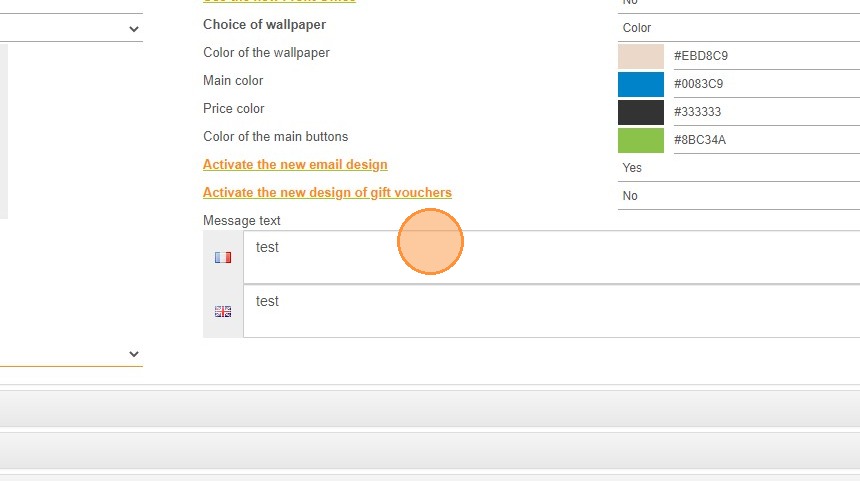The height and width of the screenshot is (481, 860).
Task: Focus the French message text area
Action: coord(552,257)
